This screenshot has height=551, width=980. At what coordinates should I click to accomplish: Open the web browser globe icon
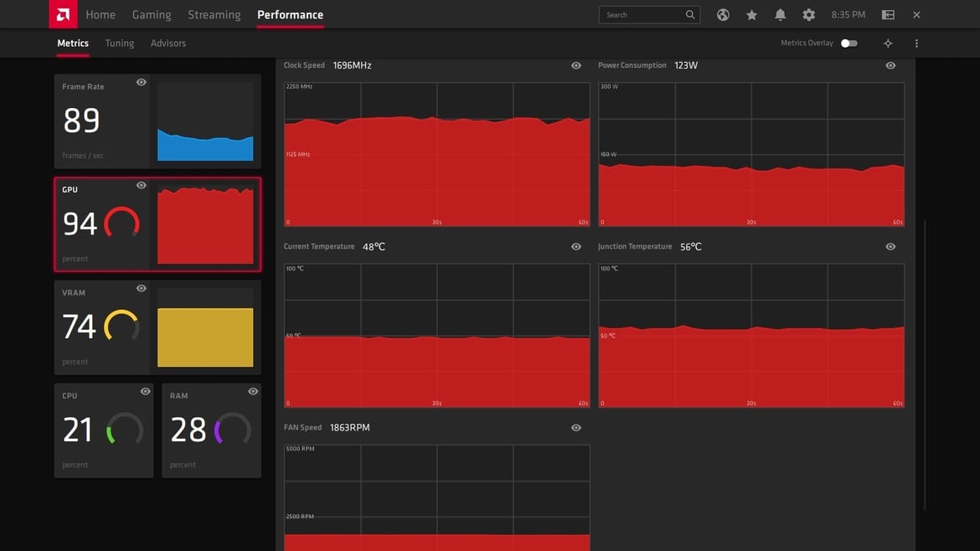tap(723, 15)
